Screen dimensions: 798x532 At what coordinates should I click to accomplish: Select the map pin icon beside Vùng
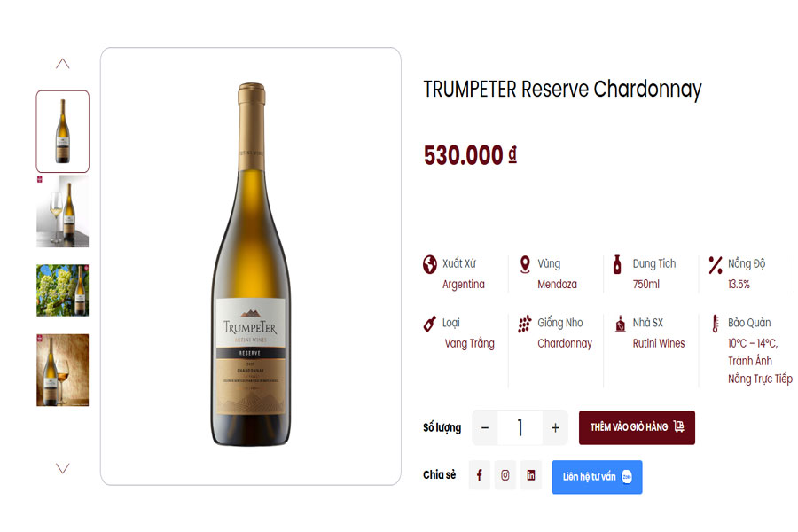[x=525, y=263]
